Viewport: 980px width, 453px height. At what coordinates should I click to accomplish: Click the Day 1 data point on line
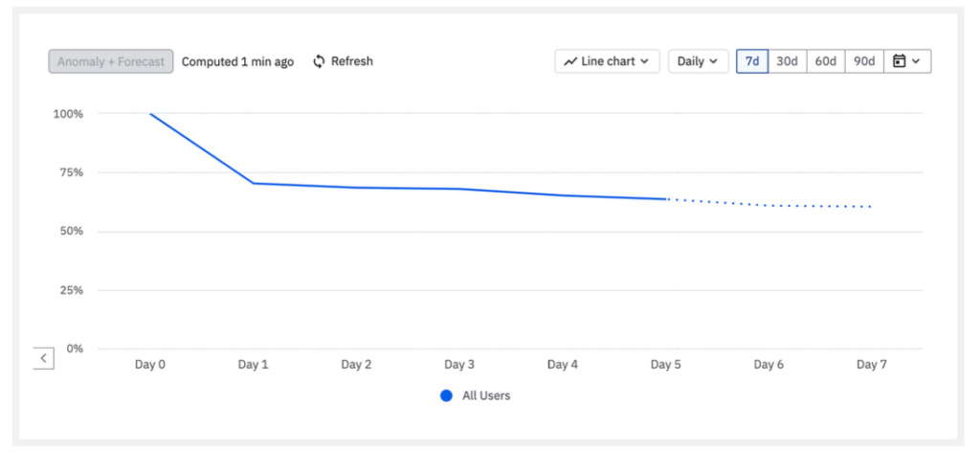click(x=253, y=183)
